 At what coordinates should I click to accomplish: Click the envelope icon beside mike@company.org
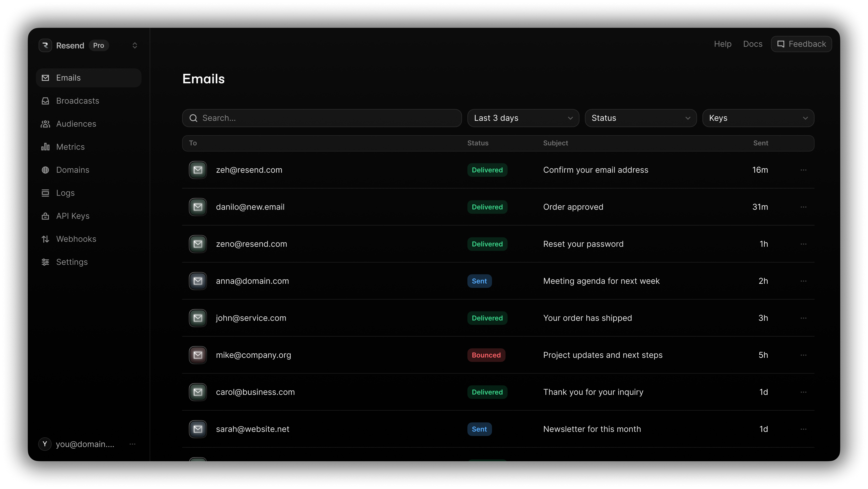[198, 355]
